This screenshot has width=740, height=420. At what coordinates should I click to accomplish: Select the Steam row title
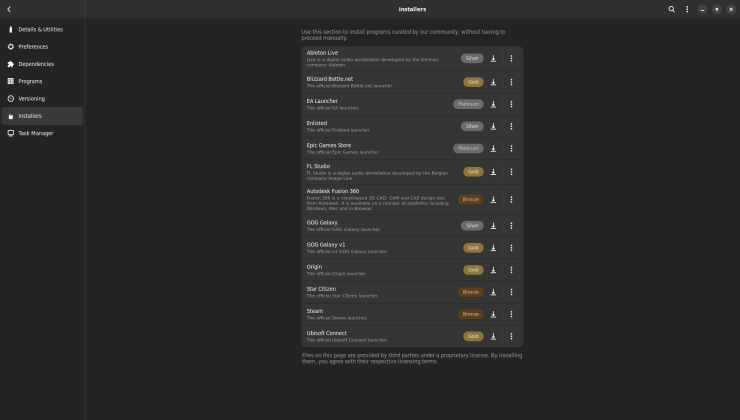[315, 311]
